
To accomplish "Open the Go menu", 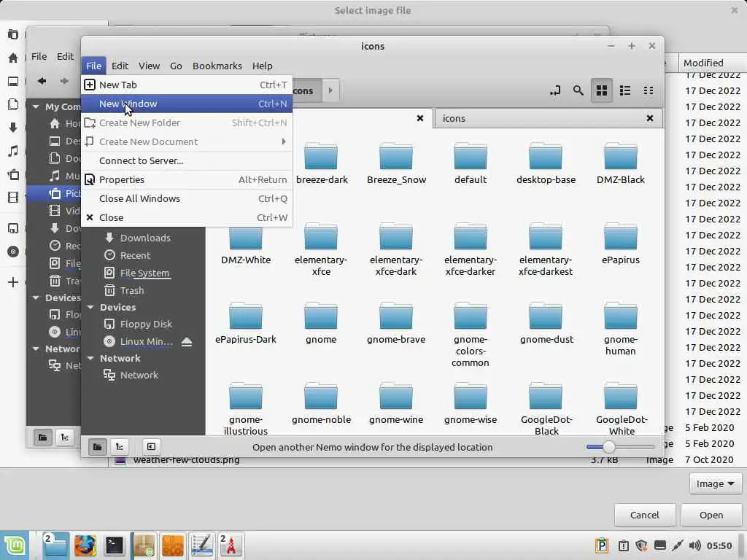I will 176,66.
